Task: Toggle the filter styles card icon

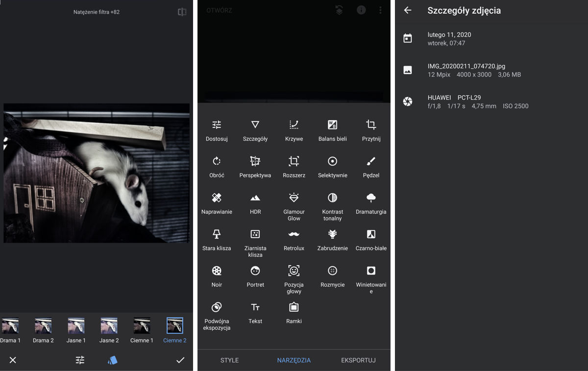Action: (x=112, y=360)
